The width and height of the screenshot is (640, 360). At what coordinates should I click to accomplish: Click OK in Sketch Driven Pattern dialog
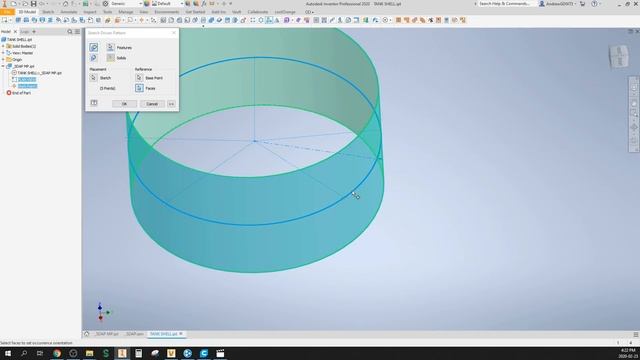124,104
